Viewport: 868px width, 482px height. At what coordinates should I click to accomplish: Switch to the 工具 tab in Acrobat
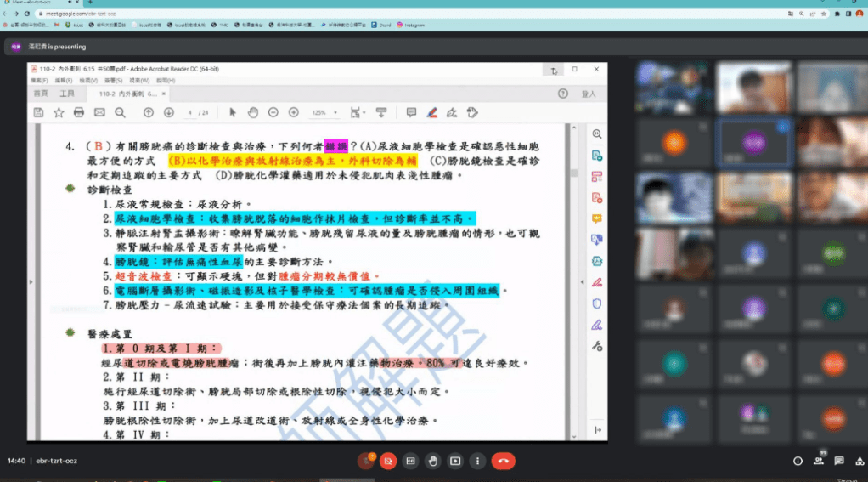tap(67, 94)
